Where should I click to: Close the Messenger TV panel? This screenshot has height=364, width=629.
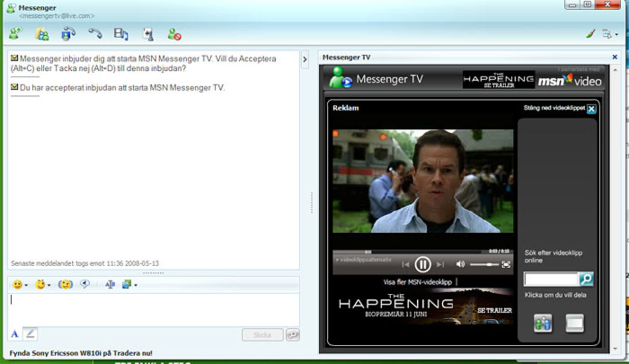pos(614,57)
